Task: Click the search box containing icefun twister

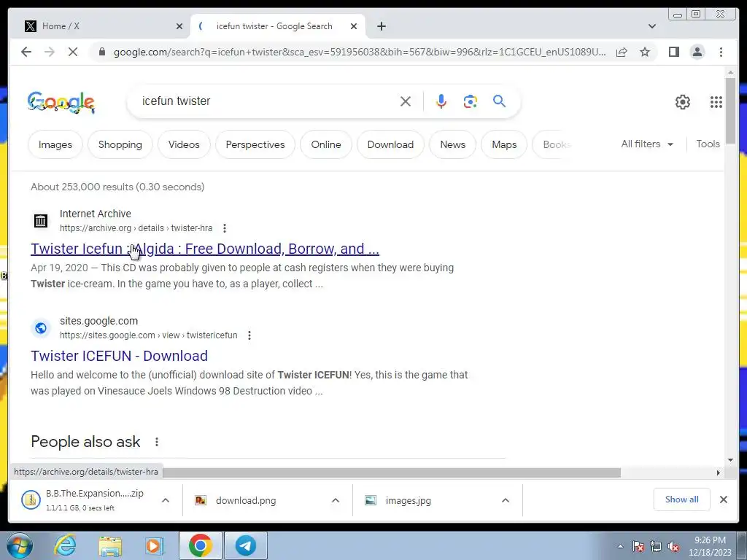Action: click(x=267, y=101)
